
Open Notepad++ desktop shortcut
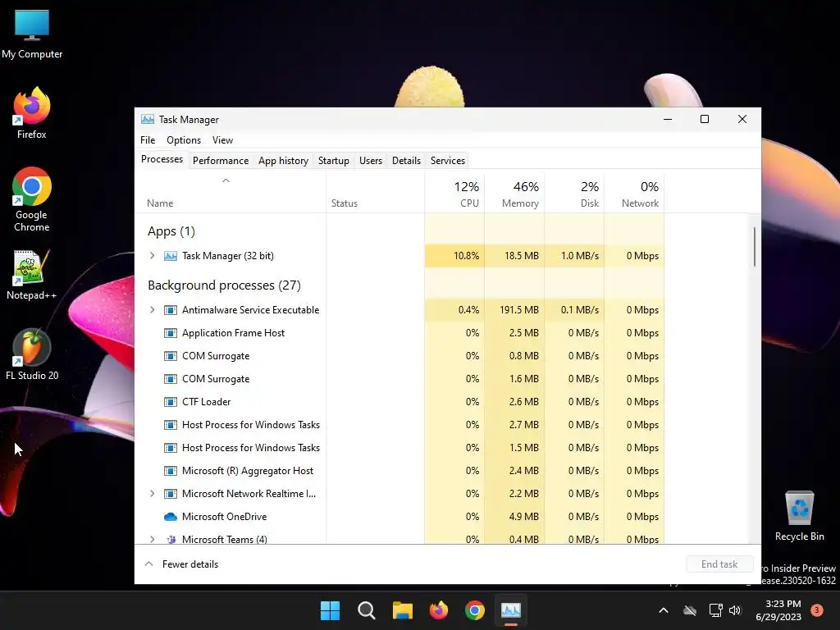32,275
